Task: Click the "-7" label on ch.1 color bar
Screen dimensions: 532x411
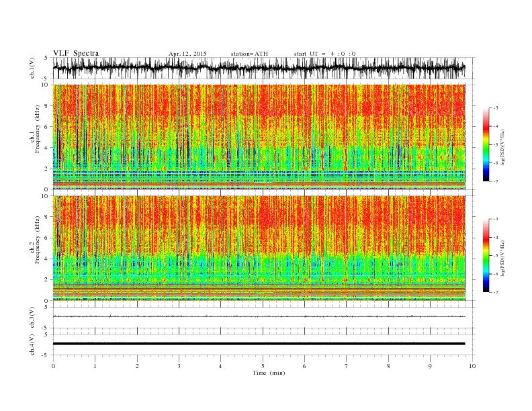Action: click(x=496, y=181)
